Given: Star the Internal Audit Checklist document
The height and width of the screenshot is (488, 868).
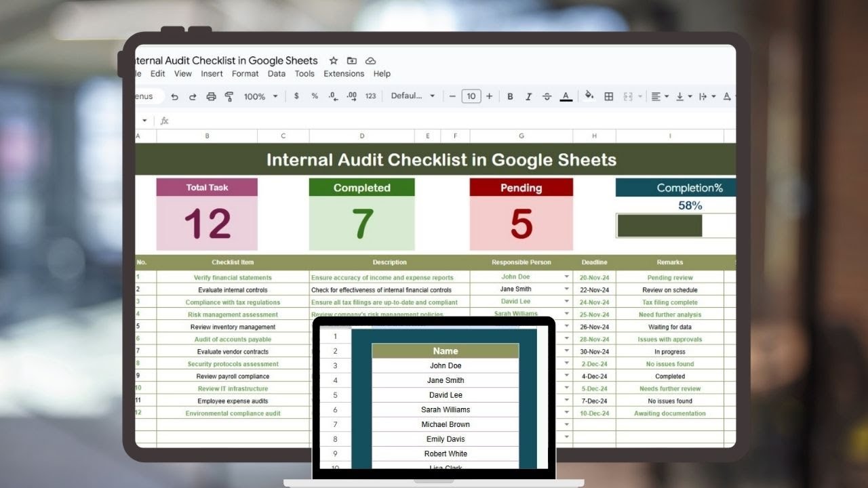Looking at the screenshot, I should tap(333, 60).
